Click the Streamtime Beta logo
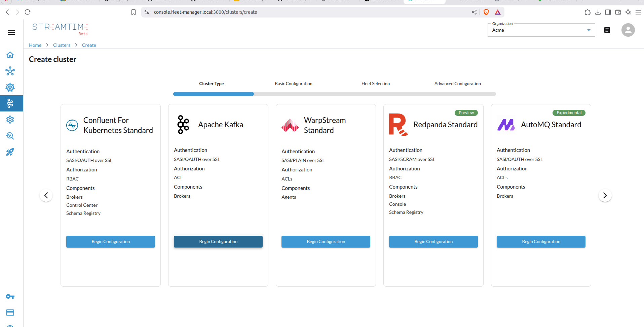 point(60,29)
